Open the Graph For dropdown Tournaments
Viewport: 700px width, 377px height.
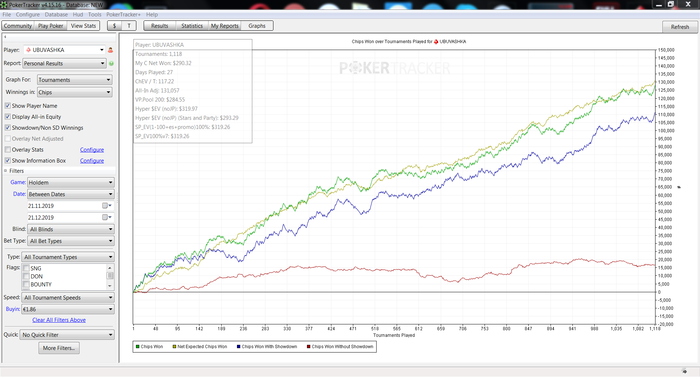75,80
